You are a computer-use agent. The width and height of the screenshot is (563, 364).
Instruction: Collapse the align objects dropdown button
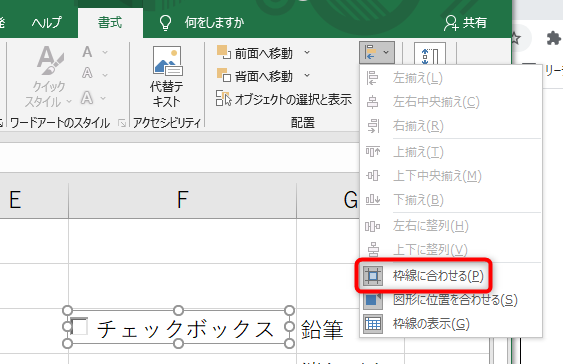point(377,52)
